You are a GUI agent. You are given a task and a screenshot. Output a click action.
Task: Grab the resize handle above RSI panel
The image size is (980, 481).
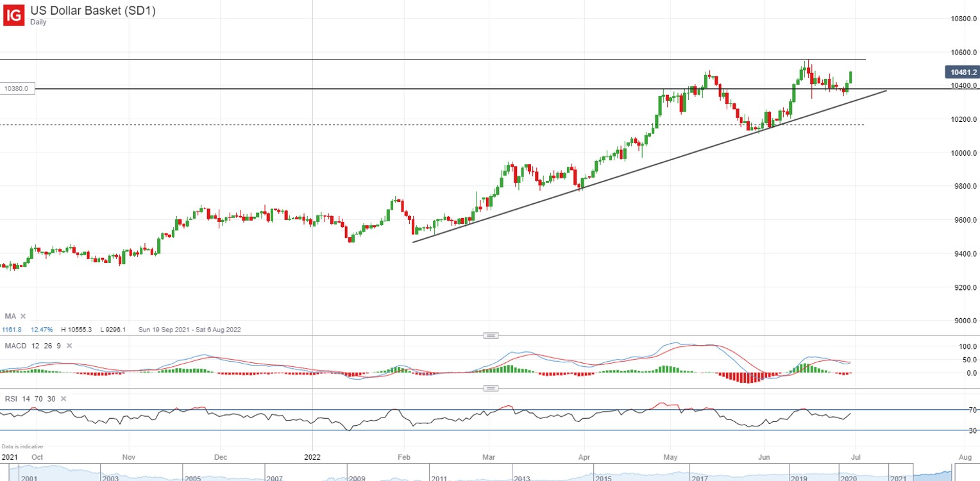pos(491,389)
